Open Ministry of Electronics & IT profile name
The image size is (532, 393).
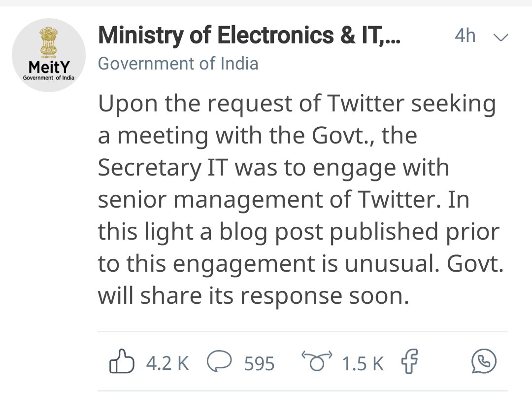pyautogui.click(x=249, y=36)
